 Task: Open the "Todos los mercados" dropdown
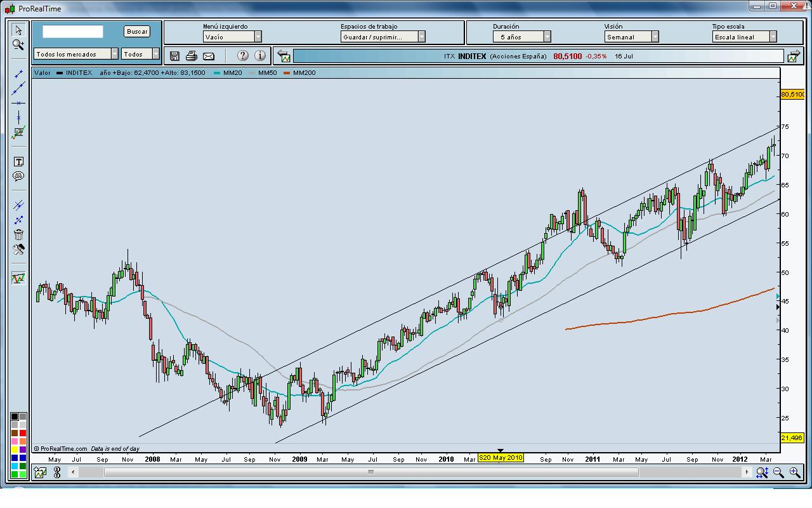[x=77, y=54]
